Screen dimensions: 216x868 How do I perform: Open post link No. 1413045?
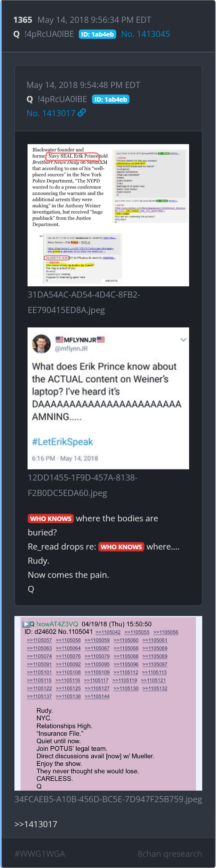click(145, 34)
